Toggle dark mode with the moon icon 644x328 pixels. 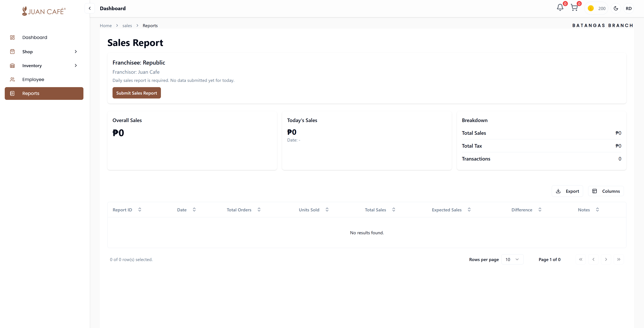tap(616, 8)
